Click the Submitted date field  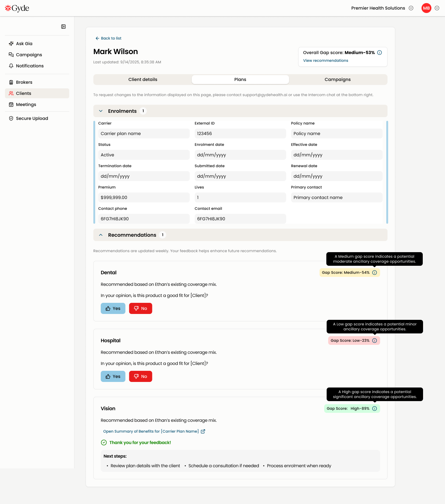(240, 176)
